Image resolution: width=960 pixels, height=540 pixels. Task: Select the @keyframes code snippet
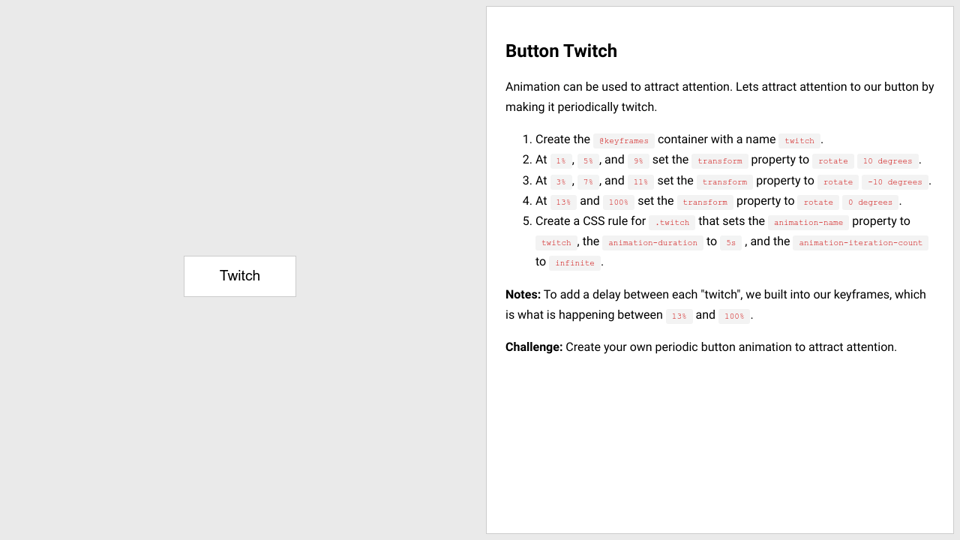(x=624, y=141)
